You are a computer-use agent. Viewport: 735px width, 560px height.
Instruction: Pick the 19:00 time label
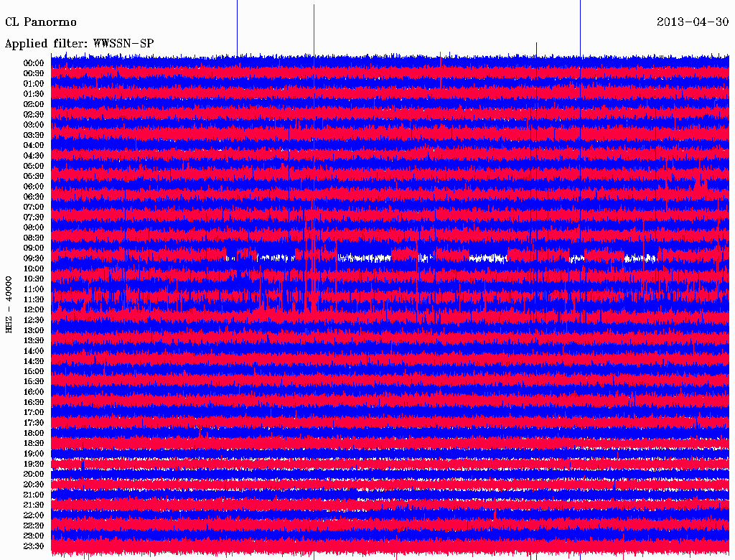click(34, 454)
